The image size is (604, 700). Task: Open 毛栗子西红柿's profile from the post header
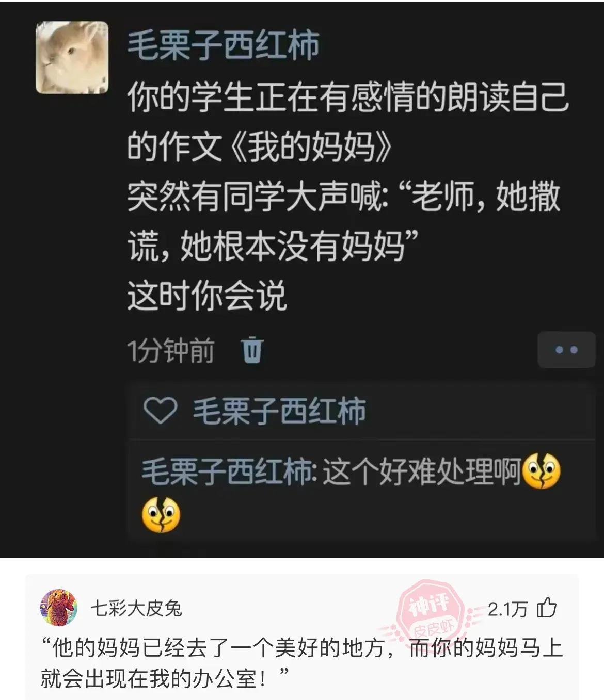click(223, 45)
